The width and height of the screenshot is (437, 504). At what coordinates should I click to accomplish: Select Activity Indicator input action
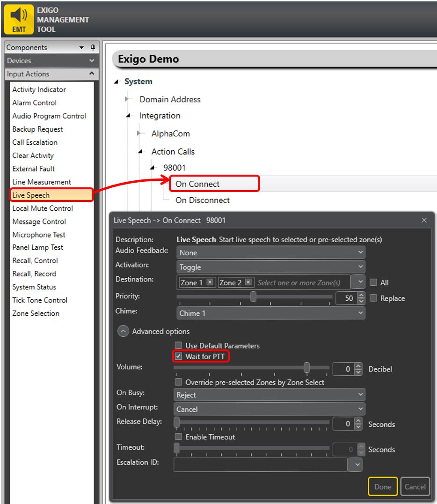tap(39, 89)
